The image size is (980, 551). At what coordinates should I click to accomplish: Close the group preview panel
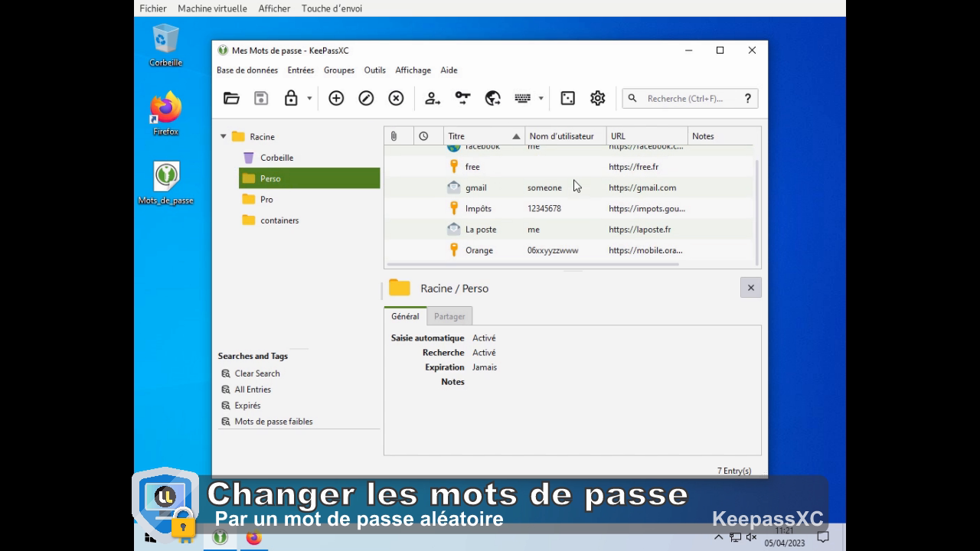(x=750, y=288)
